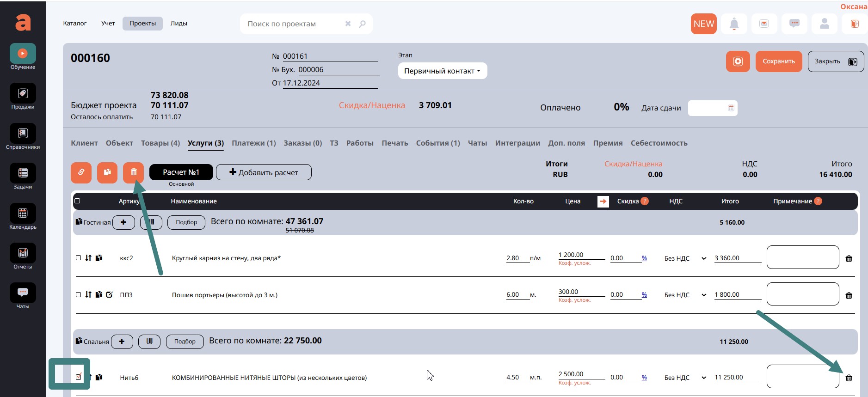
Task: Click barcode icon in Гостиная row
Action: (151, 222)
